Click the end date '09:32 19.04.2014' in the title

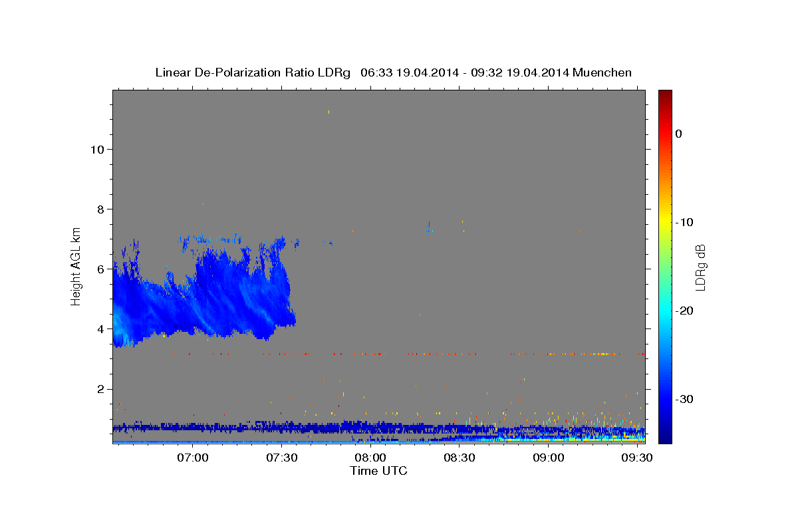(519, 72)
